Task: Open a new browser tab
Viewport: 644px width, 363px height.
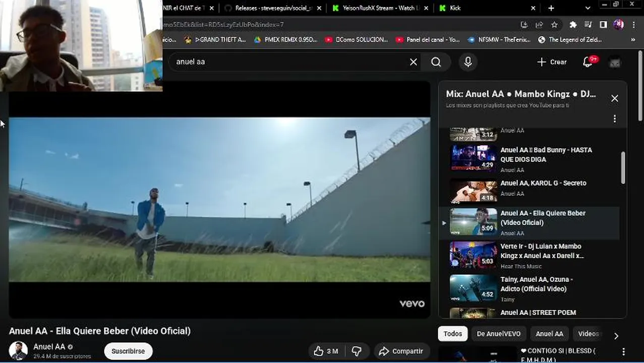Action: [x=551, y=8]
